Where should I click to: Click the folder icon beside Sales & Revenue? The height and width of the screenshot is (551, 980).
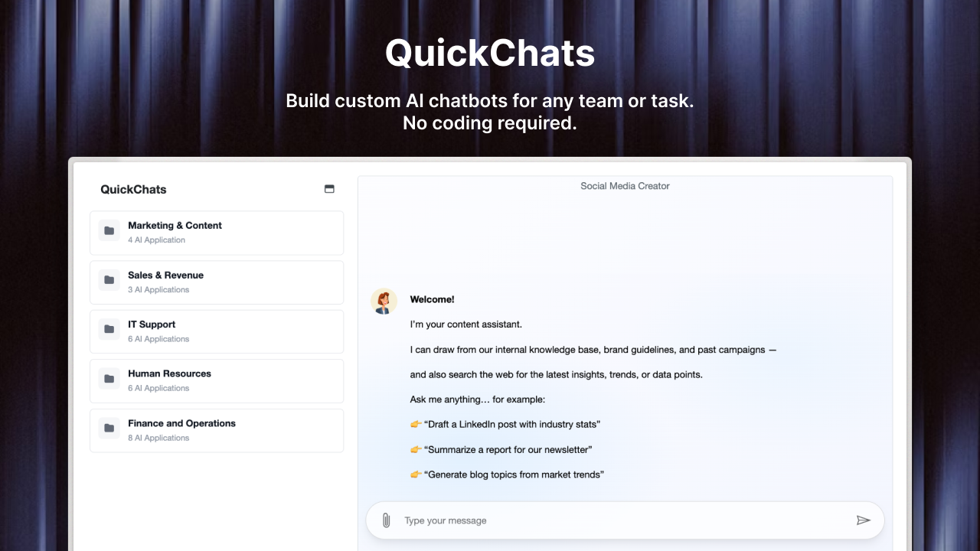109,280
